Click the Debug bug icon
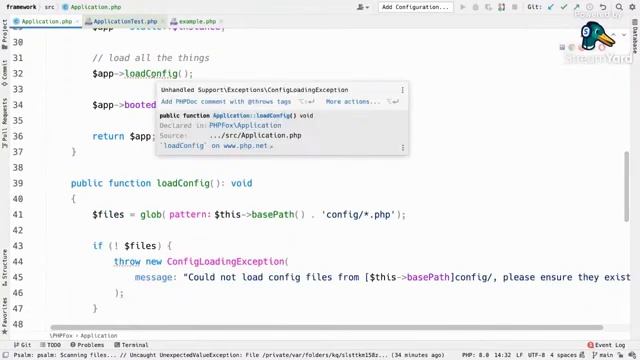Viewport: 640px width, 360px height. tap(476, 7)
